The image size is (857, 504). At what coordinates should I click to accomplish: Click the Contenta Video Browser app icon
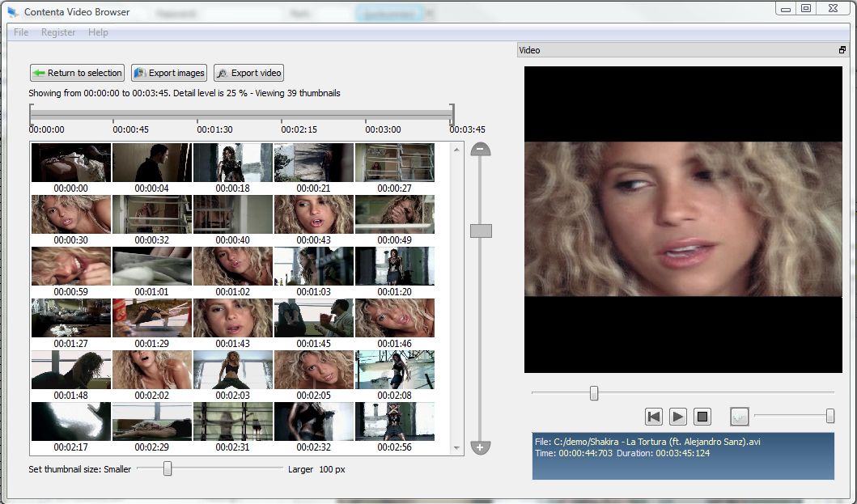[x=13, y=11]
